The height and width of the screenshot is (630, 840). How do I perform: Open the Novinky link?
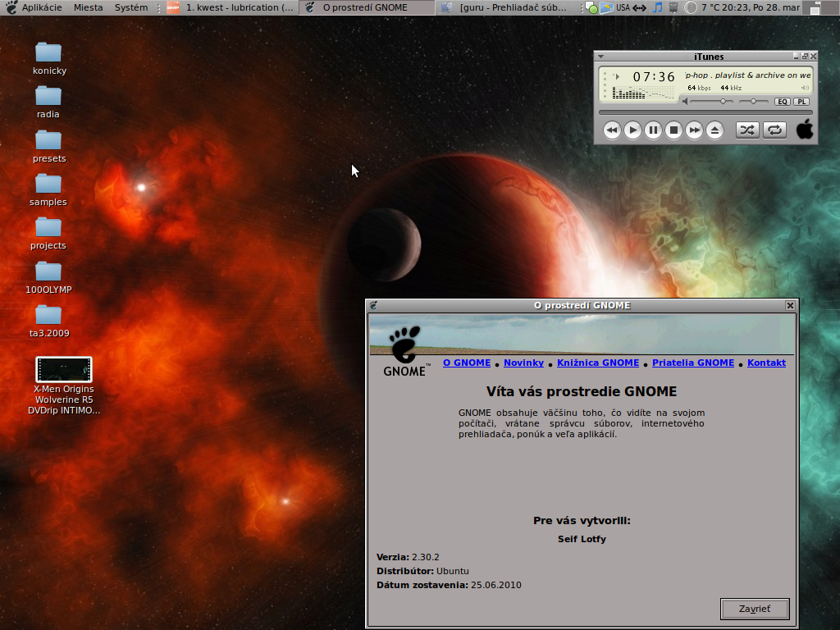[523, 363]
